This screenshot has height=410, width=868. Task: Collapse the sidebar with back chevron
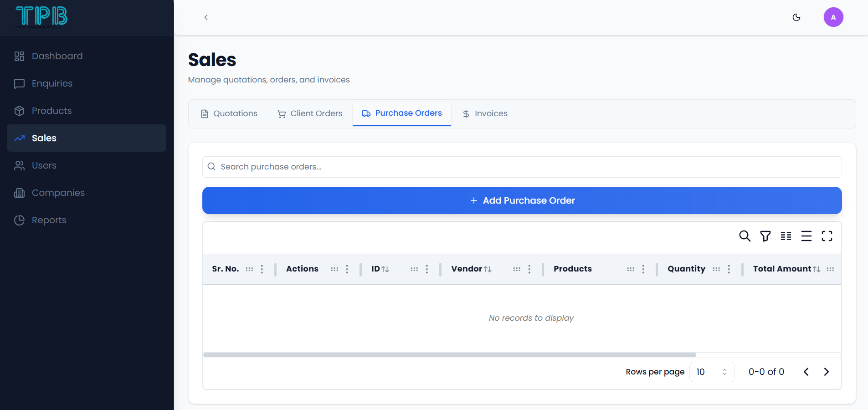(x=206, y=17)
